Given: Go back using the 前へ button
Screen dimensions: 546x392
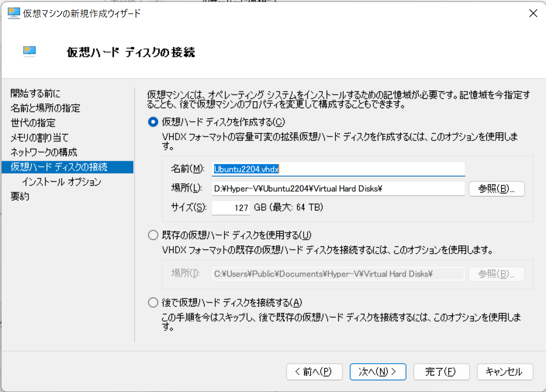Looking at the screenshot, I should click(314, 371).
